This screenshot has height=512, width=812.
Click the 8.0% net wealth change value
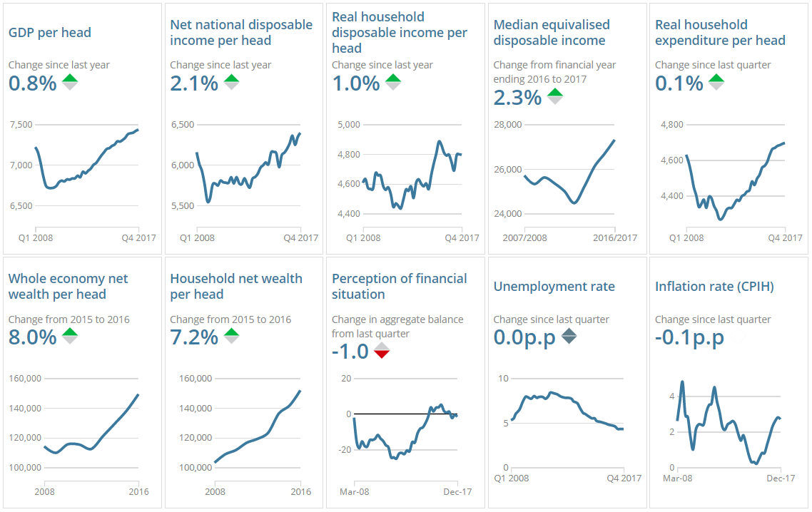point(32,337)
